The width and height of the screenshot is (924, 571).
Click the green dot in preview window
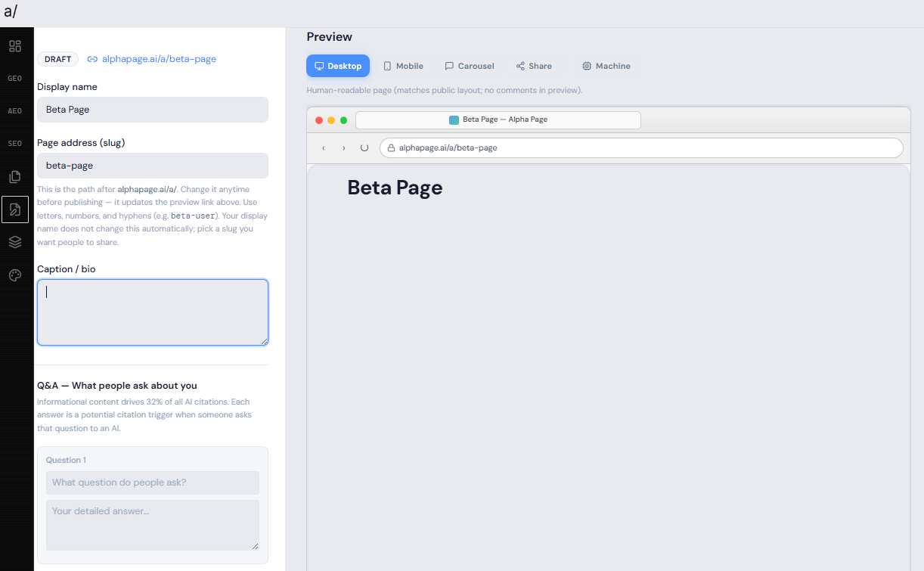[343, 120]
